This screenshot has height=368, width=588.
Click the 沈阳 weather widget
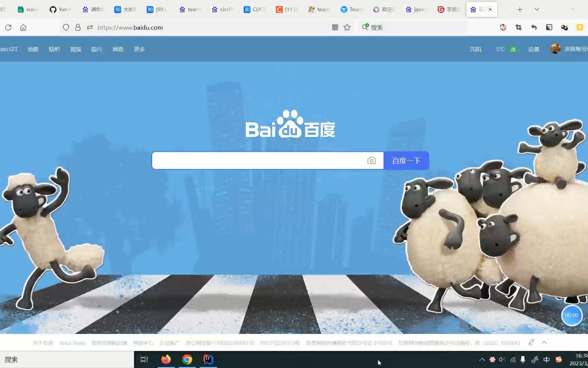click(494, 49)
